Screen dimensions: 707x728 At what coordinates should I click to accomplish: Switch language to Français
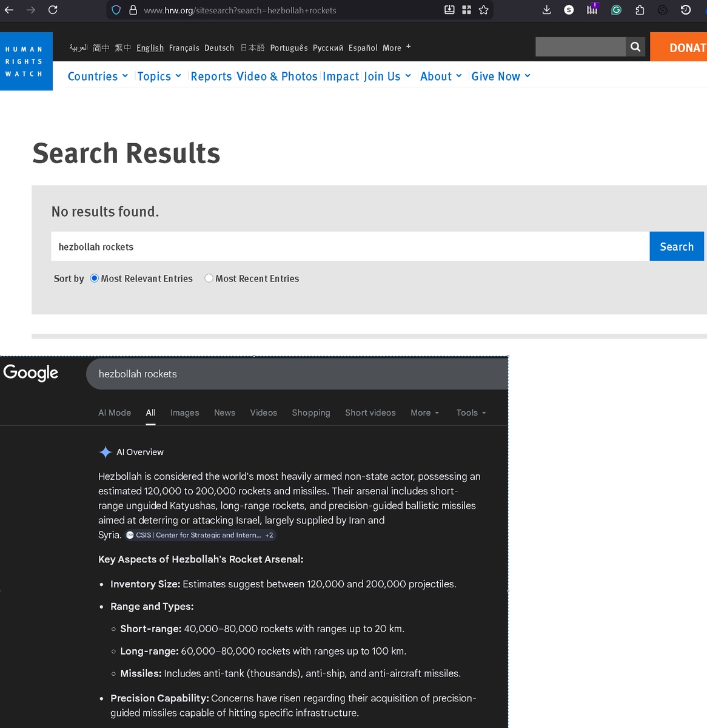point(184,48)
